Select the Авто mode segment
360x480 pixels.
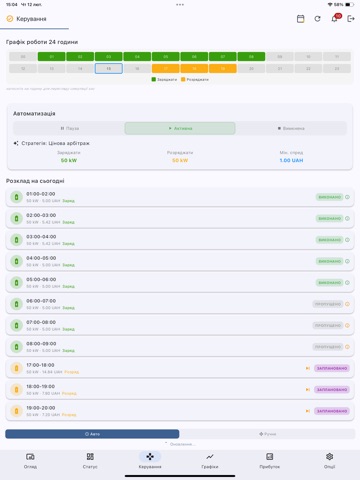(x=92, y=434)
